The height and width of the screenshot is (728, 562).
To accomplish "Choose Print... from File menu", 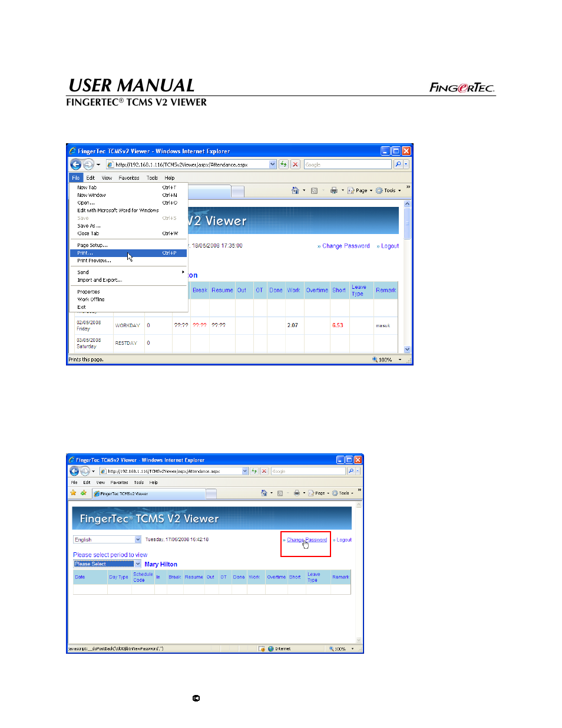I will click(x=128, y=253).
